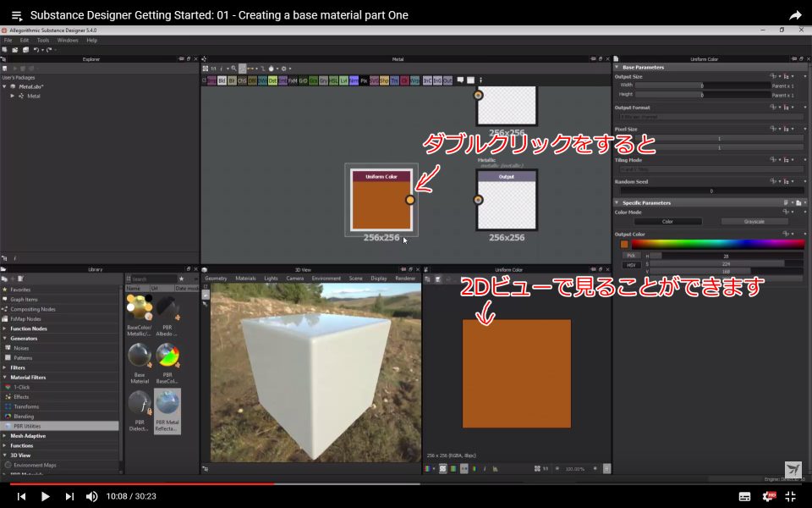
Task: Expand the Filters category
Action: [x=5, y=367]
